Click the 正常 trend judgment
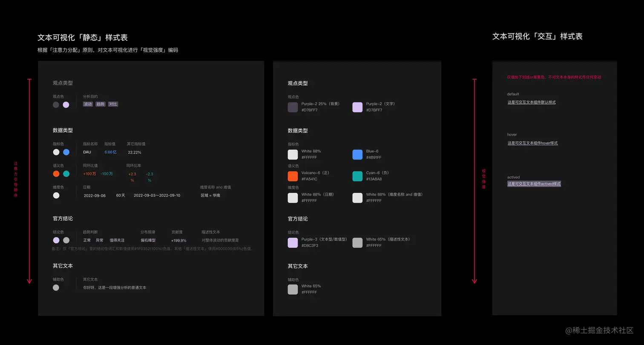 87,240
